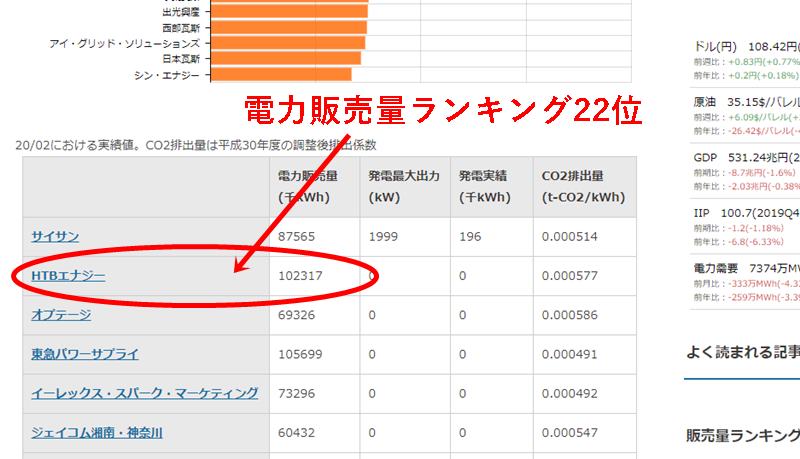Open the オプテージ company link
Screen dimensions: 800x459
click(x=61, y=315)
